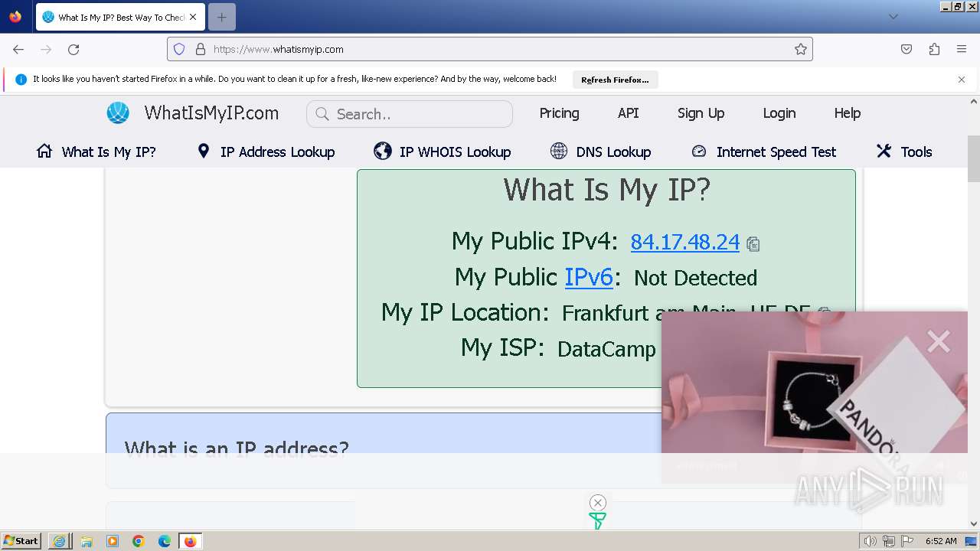
Task: Click the WhatIsMyIP.com globe logo
Action: tap(118, 113)
